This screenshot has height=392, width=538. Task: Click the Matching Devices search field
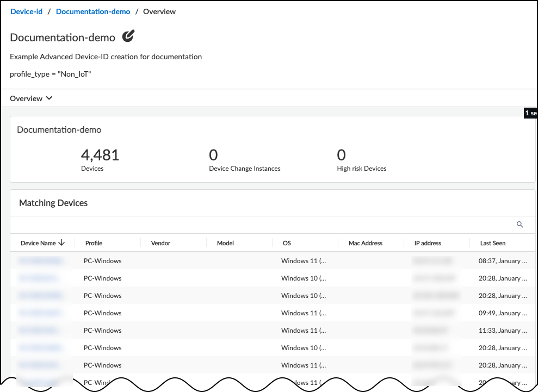261,225
